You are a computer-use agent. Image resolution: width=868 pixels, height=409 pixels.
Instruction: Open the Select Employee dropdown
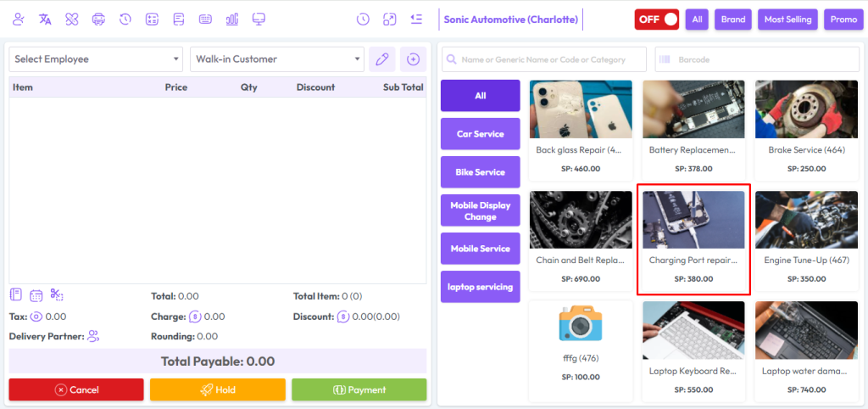coord(96,59)
